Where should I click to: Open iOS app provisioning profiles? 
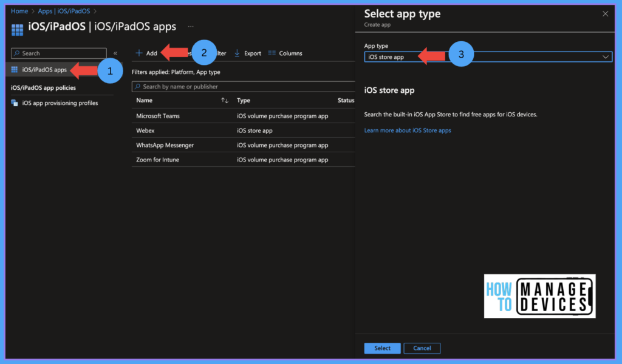[60, 103]
